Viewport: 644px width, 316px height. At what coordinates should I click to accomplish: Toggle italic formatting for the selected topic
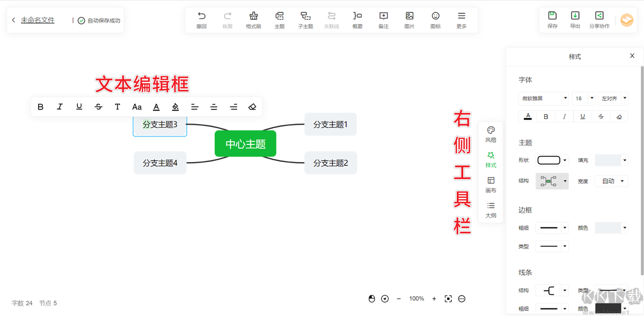(60, 107)
